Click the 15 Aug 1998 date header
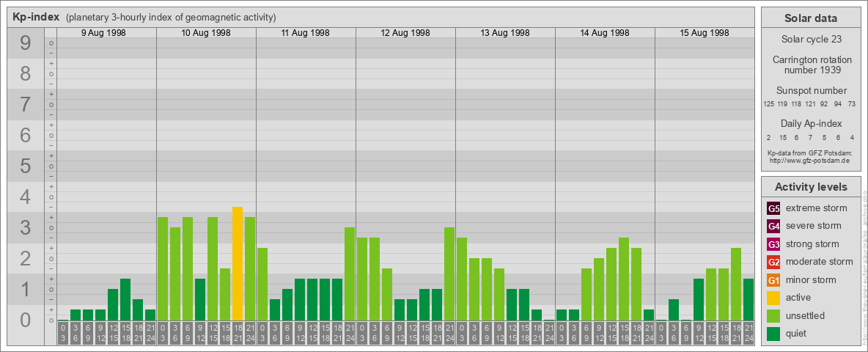Viewport: 868px width, 352px height. click(705, 33)
